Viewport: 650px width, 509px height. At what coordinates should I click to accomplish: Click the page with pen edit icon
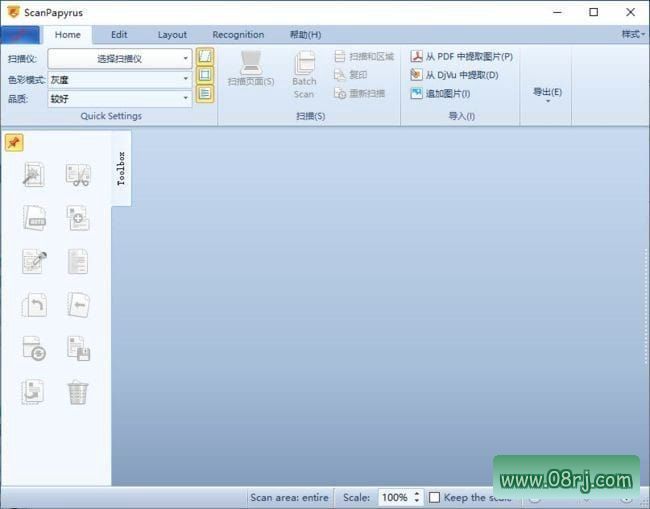coord(34,262)
